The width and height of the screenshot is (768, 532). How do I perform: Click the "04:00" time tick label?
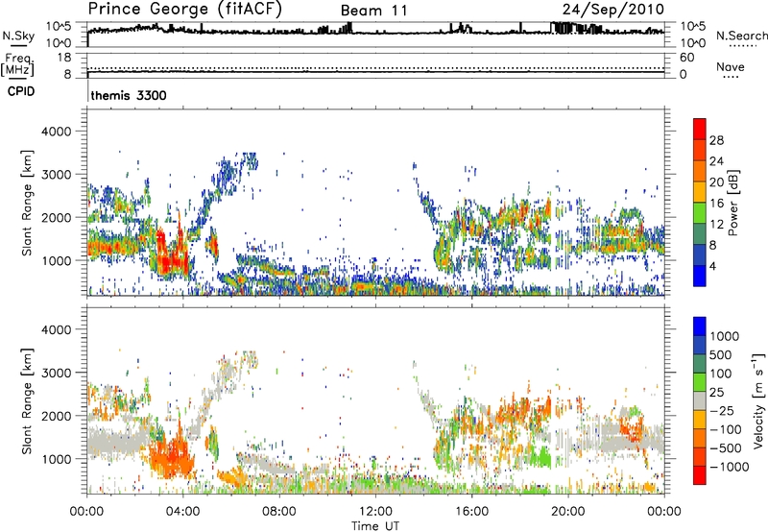182,512
